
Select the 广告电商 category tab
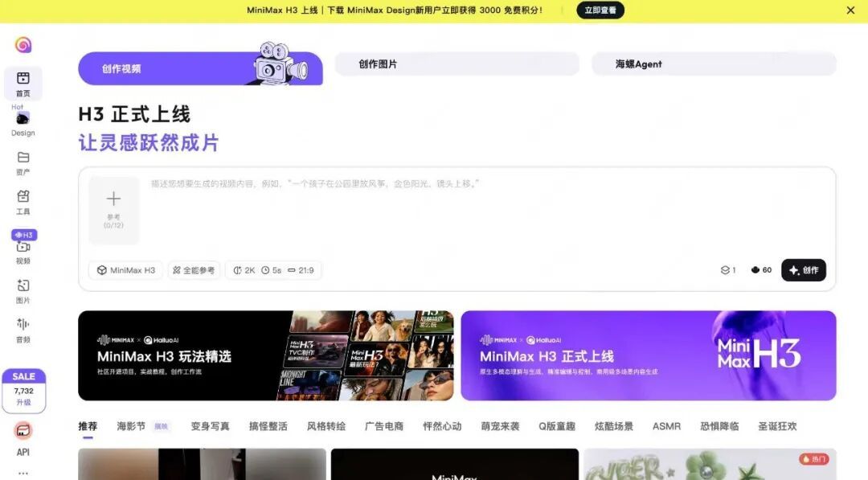coord(384,426)
